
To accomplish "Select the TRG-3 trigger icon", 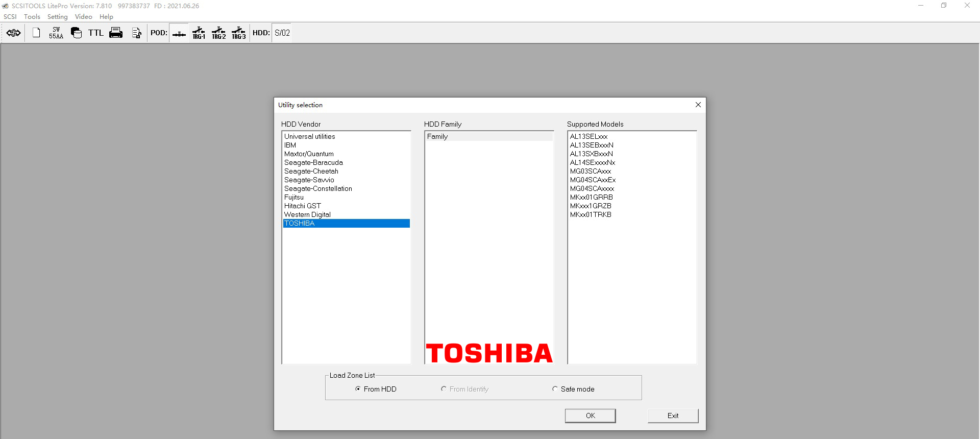I will coord(239,33).
